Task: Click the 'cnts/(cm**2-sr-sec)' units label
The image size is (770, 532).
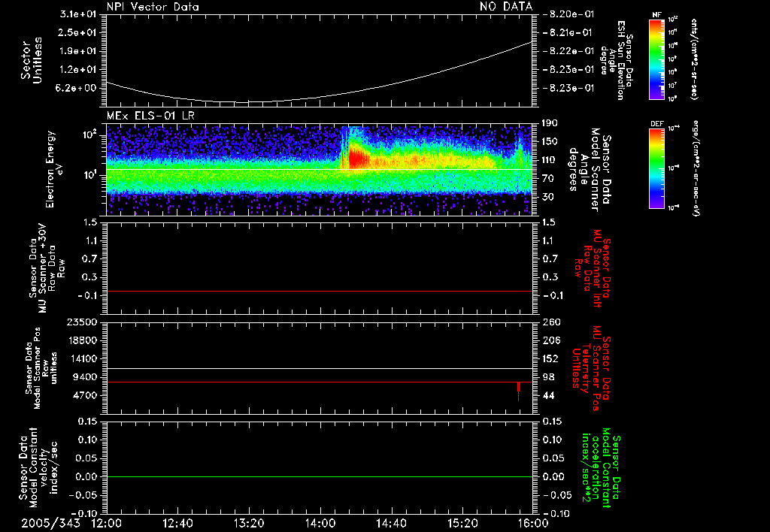Action: pyautogui.click(x=694, y=59)
